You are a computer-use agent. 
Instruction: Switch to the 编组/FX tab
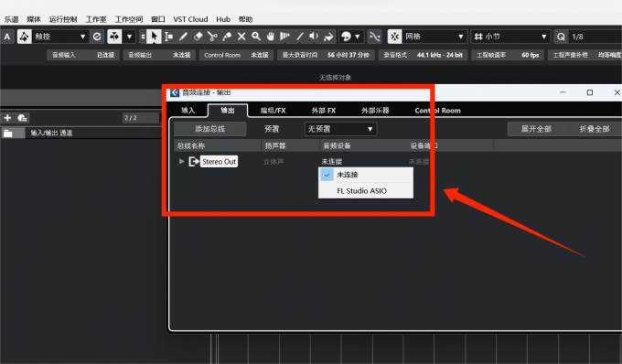pyautogui.click(x=273, y=111)
